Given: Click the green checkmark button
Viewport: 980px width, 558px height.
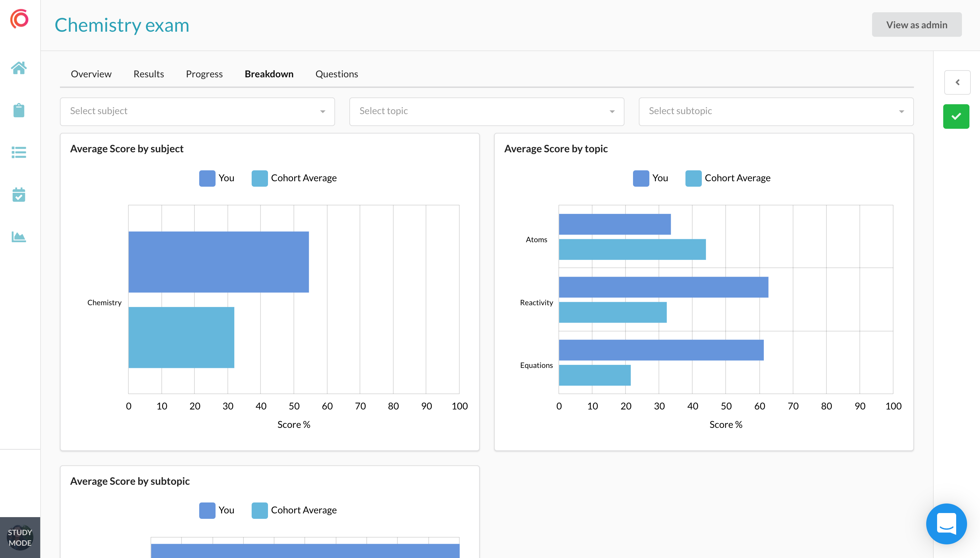Looking at the screenshot, I should click(956, 117).
